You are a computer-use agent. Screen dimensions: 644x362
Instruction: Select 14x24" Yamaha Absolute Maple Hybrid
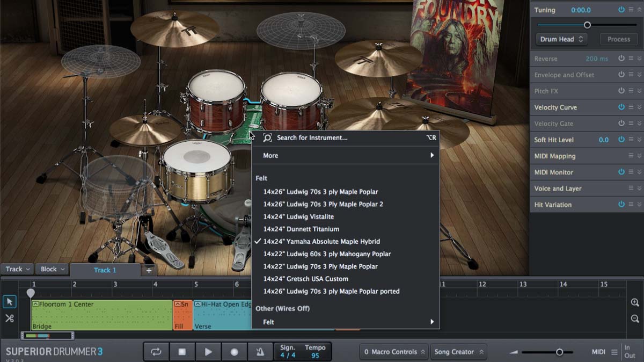point(346,241)
